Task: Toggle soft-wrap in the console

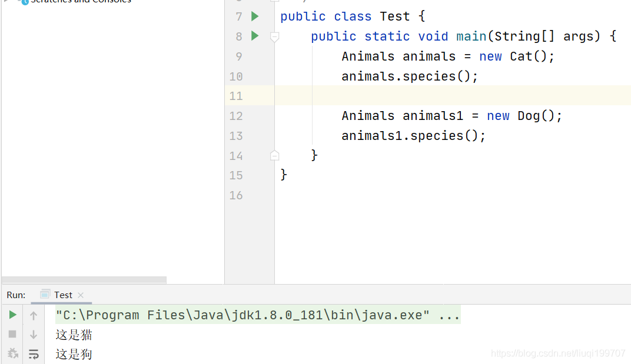Action: coord(34,354)
